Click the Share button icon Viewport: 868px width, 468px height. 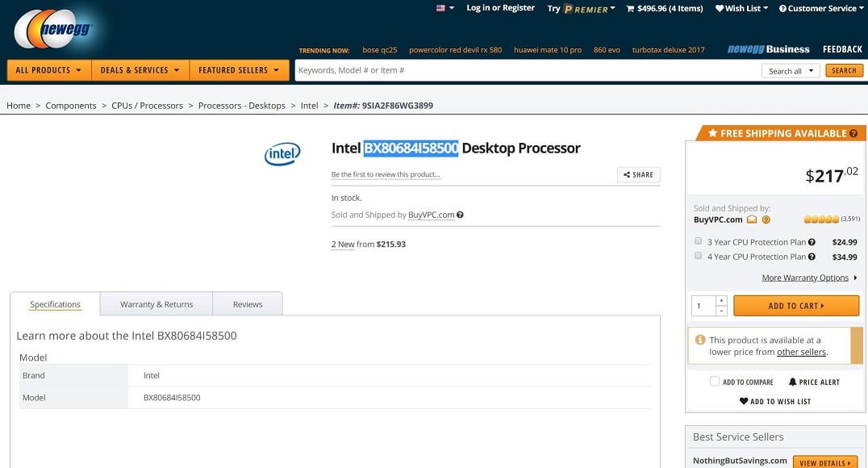(627, 174)
